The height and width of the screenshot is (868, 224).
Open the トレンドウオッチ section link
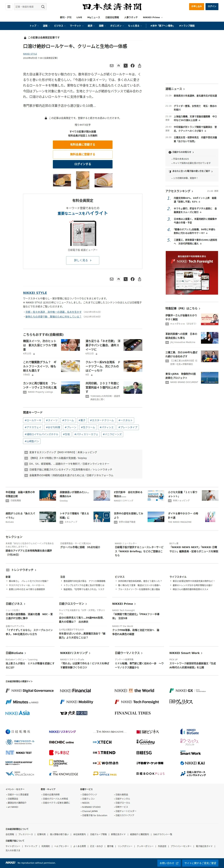(24, 570)
